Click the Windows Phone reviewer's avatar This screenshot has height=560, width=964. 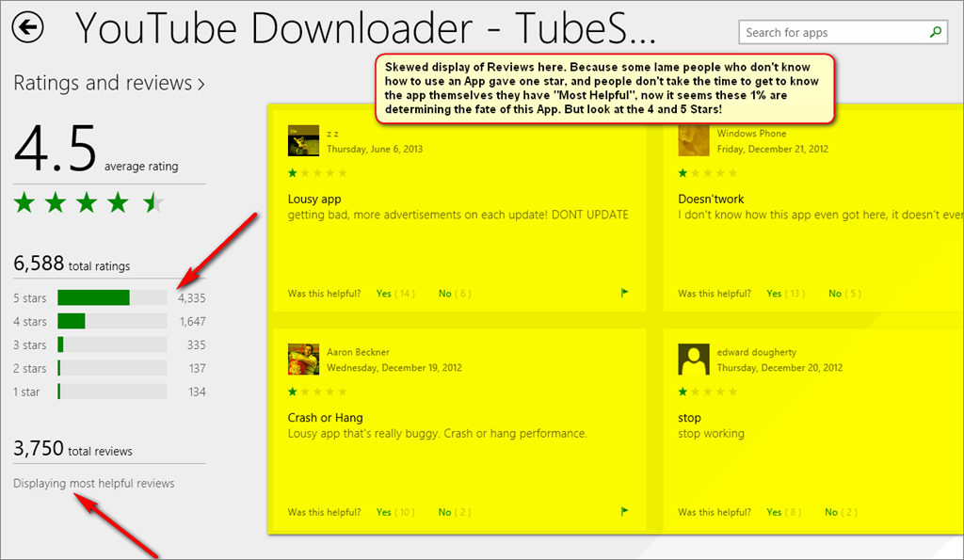pos(694,140)
